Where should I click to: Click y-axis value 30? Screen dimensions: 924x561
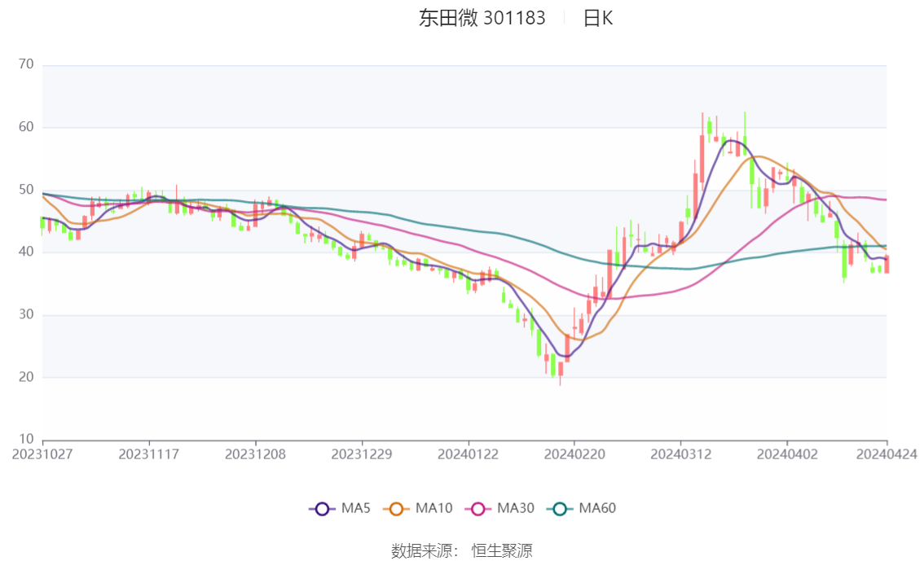tap(26, 314)
